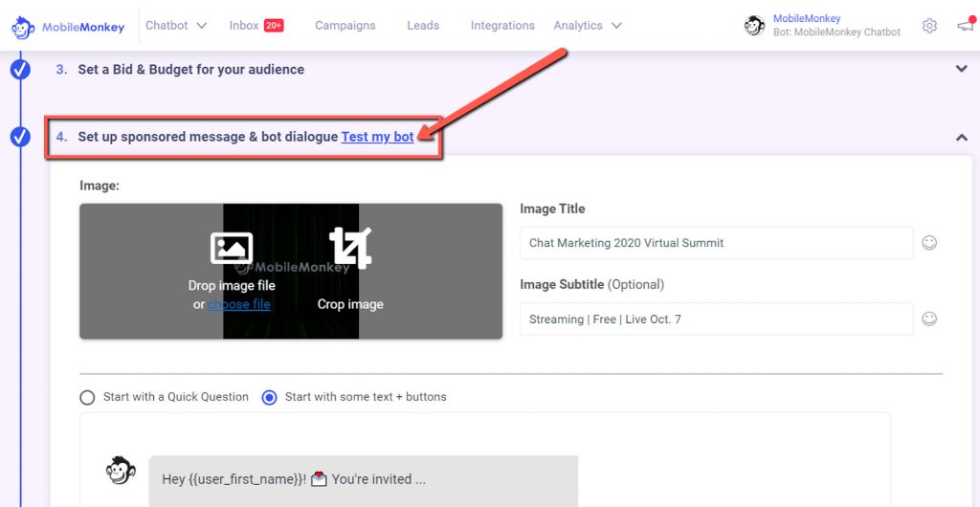Open the Analytics dropdown menu
This screenshot has height=507, width=980.
tap(588, 26)
